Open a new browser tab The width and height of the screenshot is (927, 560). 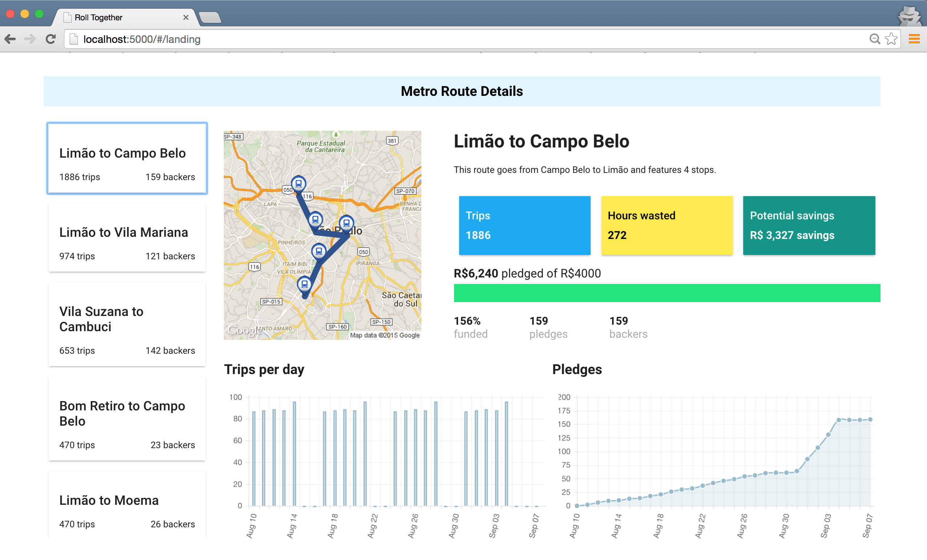(x=210, y=18)
